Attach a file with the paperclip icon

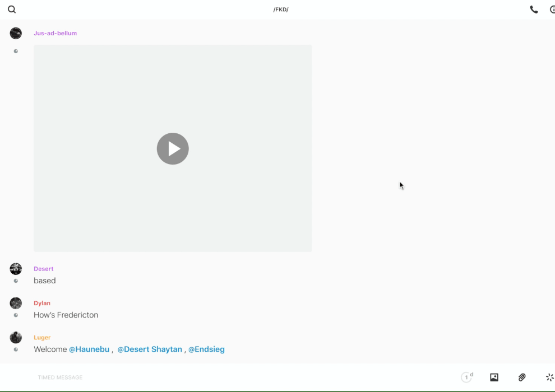pyautogui.click(x=522, y=377)
